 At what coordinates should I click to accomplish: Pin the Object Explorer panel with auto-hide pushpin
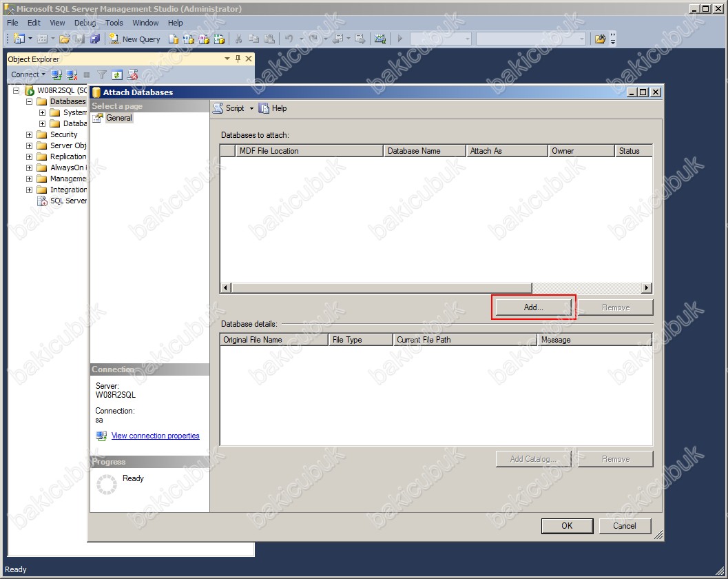[238, 59]
